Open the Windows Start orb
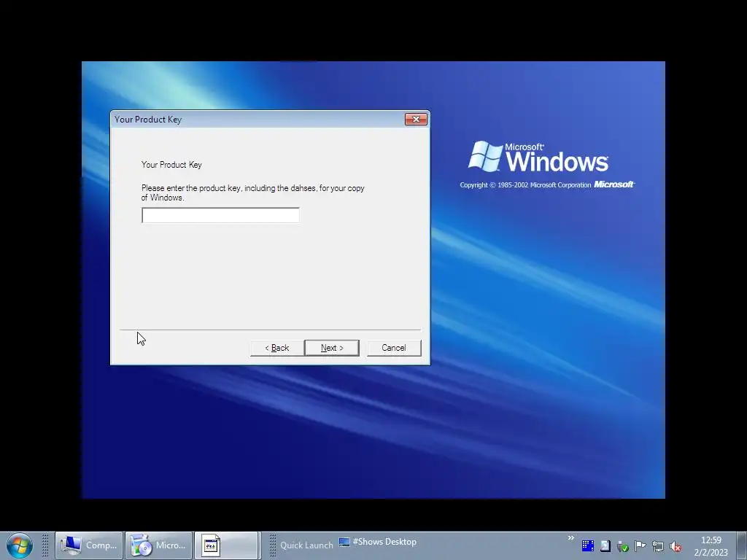The height and width of the screenshot is (560, 747). point(20,545)
